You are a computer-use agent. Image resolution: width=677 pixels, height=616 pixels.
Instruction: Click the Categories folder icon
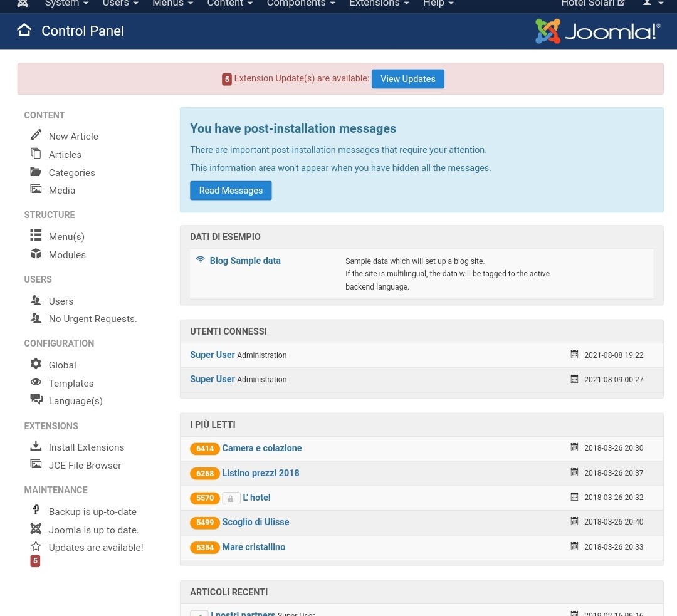[x=36, y=172]
